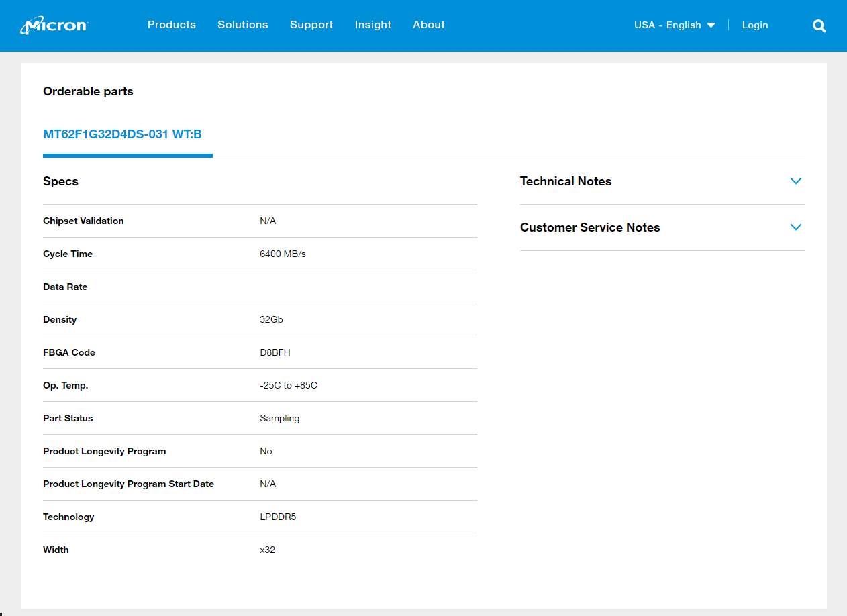
Task: Click the Sampling part status value
Action: point(280,418)
